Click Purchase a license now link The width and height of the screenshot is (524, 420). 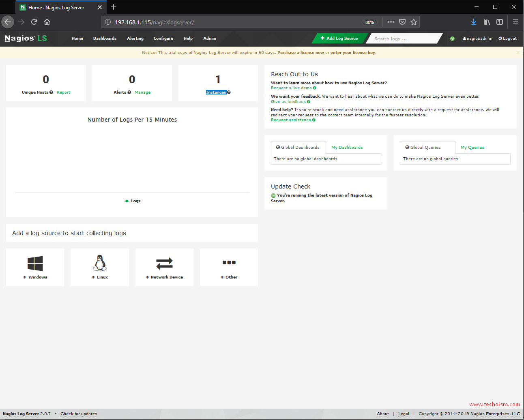point(301,53)
